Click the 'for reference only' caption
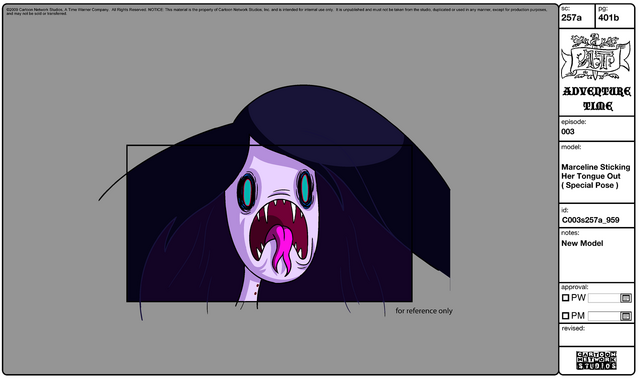The image size is (640, 380). 424,311
